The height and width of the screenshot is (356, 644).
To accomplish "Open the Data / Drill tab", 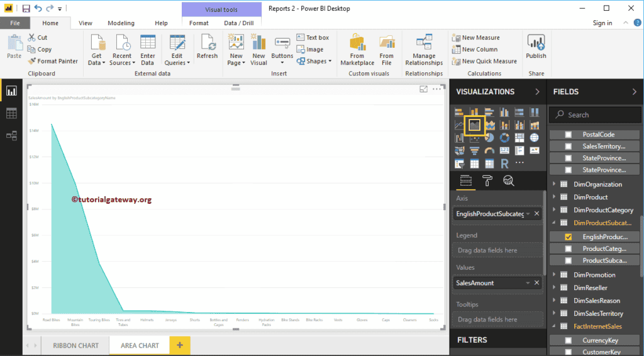I will [x=238, y=23].
